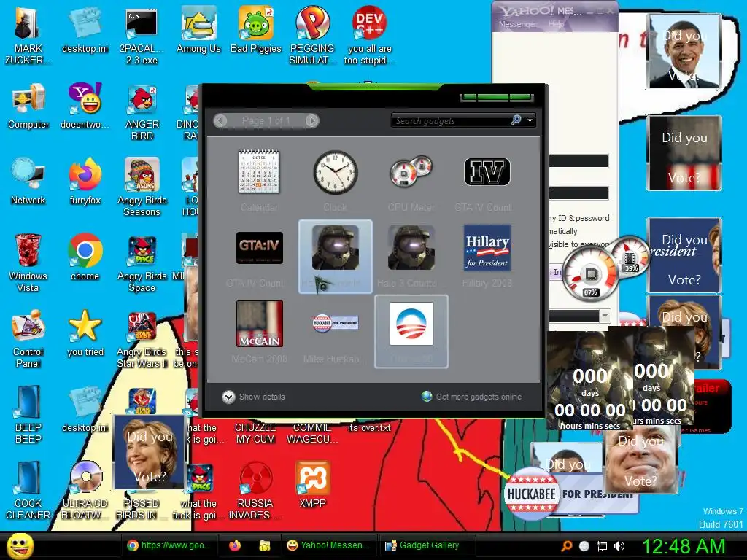Open the Network desktop icon

coord(28,182)
